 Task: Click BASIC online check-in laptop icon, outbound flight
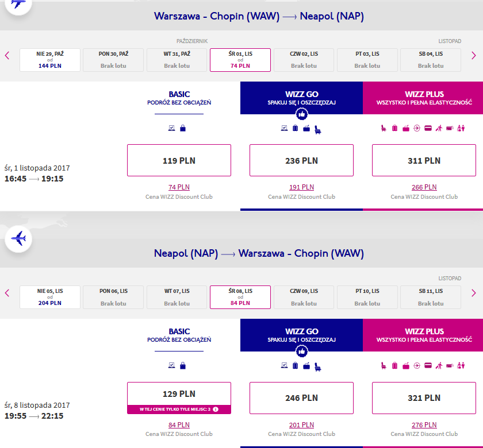171,128
